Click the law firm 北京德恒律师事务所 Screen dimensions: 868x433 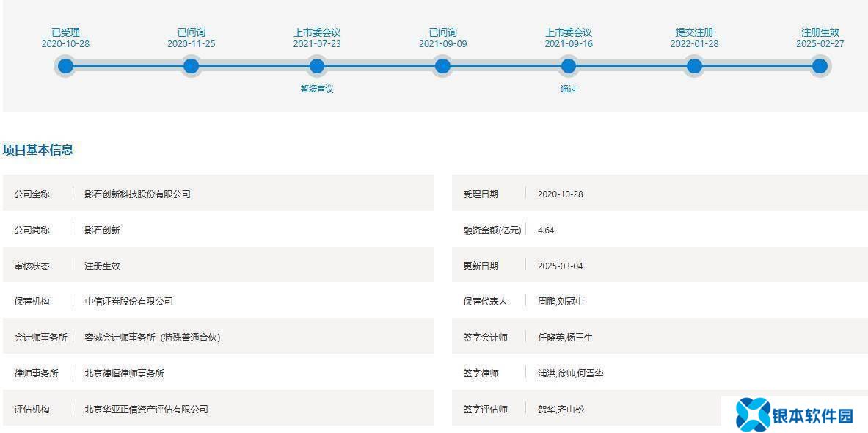point(124,373)
